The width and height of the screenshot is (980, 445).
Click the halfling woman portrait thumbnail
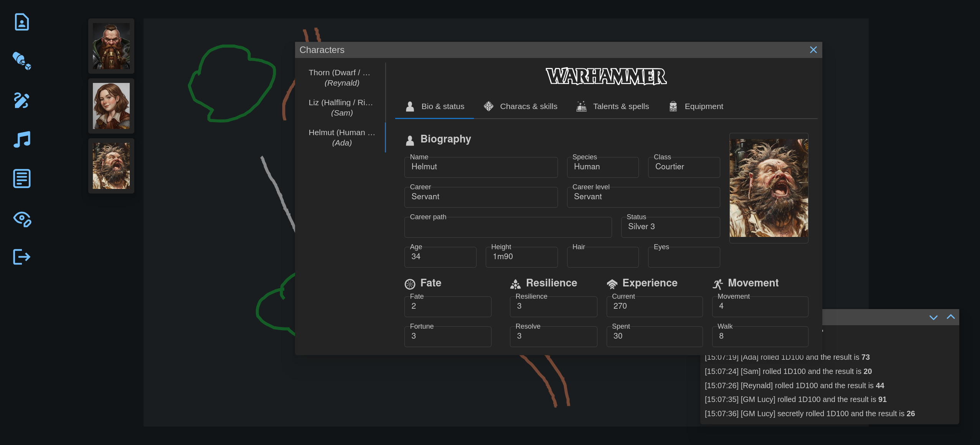(111, 106)
